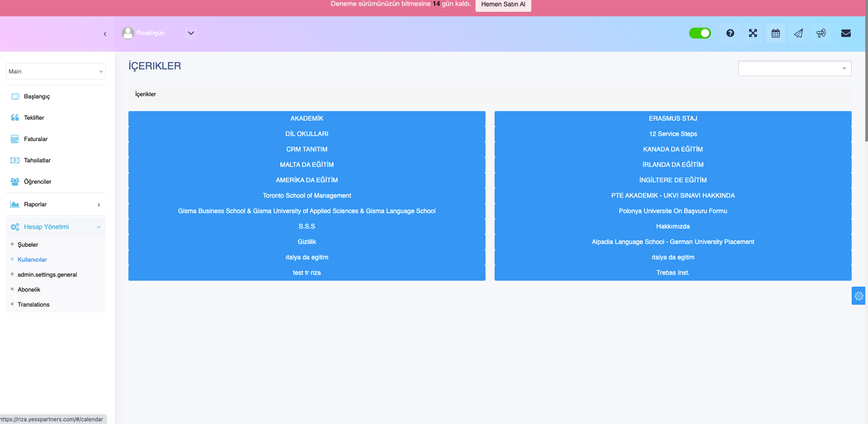Viewport: 868px width, 424px height.
Task: Open CRM TANITIM content
Action: click(307, 149)
